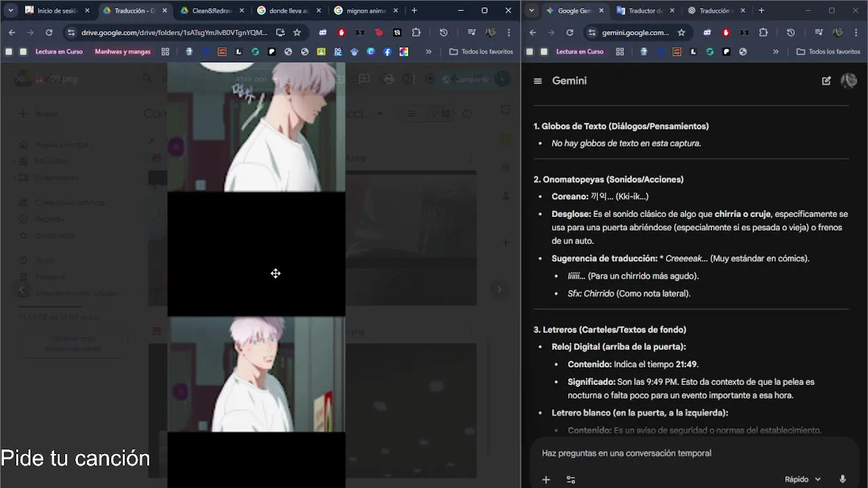Reload the Drive page in left window
Viewport: 868px width, 488px height.
pyautogui.click(x=49, y=33)
